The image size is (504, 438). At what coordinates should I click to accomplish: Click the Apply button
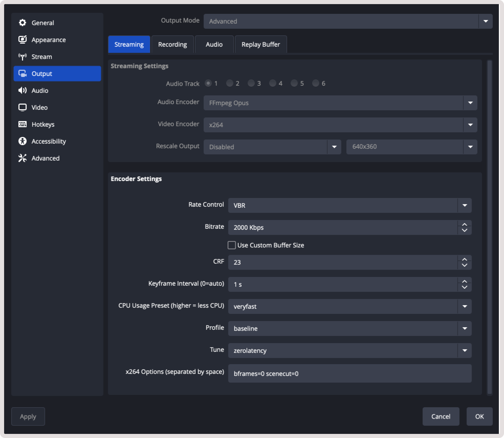pyautogui.click(x=28, y=416)
